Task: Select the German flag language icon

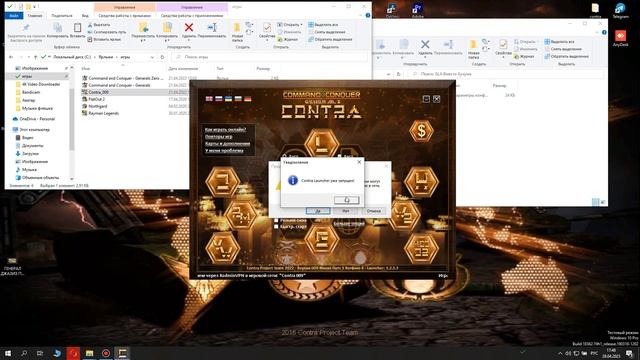Action: point(247,99)
